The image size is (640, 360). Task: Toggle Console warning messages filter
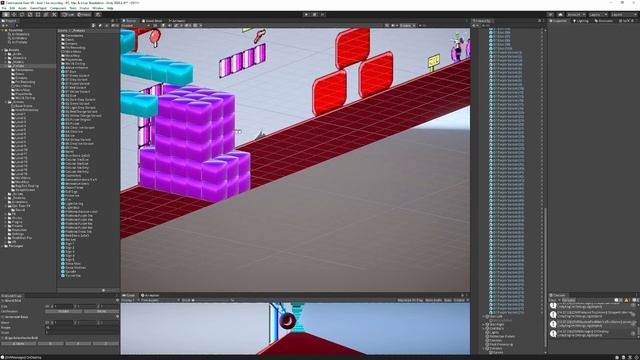coord(627,300)
